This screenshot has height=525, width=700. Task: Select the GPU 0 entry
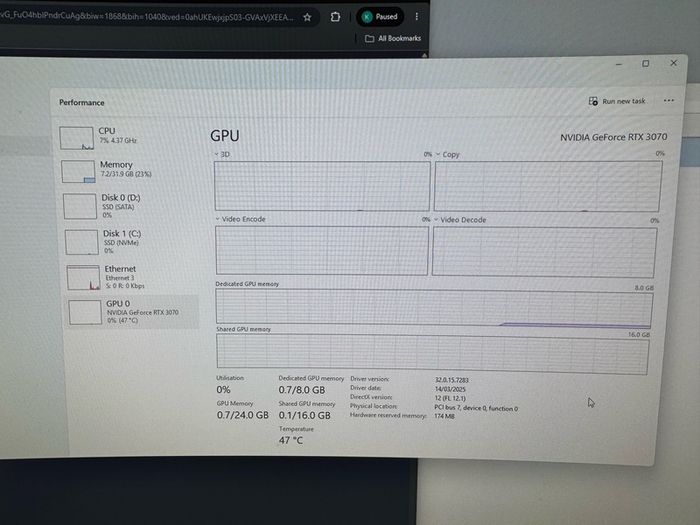pyautogui.click(x=133, y=312)
